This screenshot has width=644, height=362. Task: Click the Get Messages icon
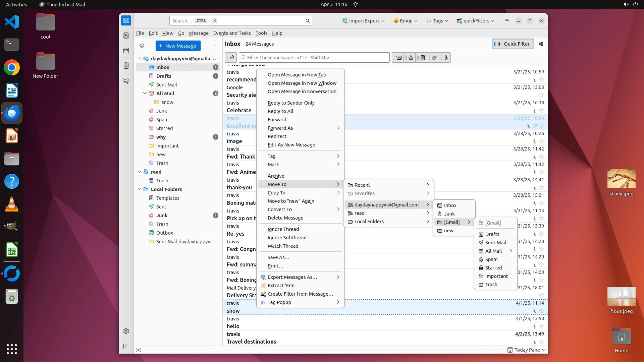tap(142, 46)
